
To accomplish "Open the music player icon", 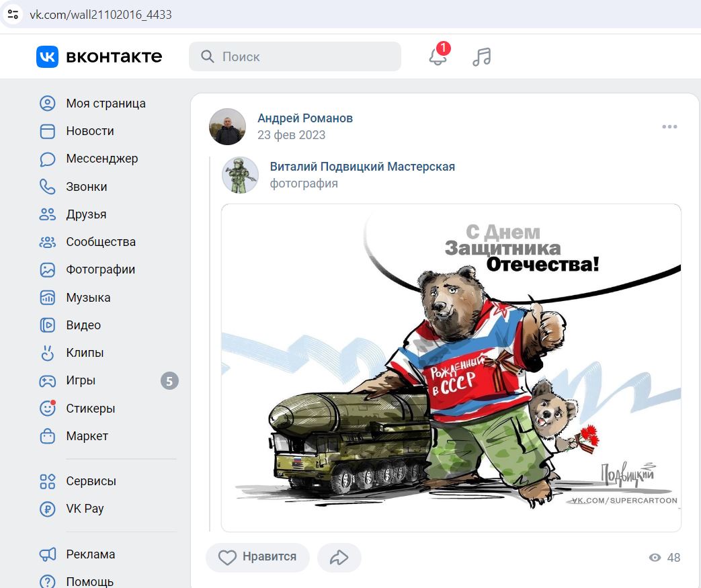I will [x=481, y=57].
